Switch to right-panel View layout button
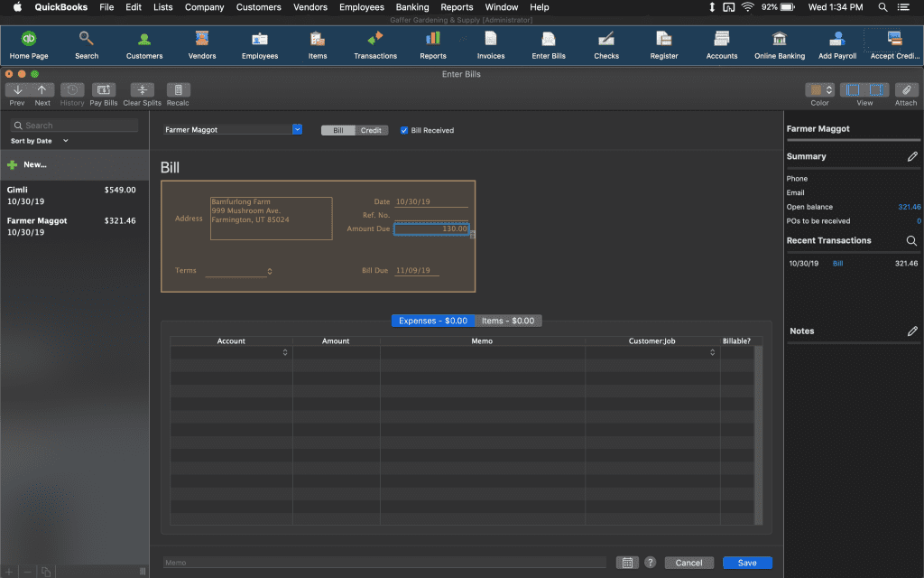 [x=877, y=89]
